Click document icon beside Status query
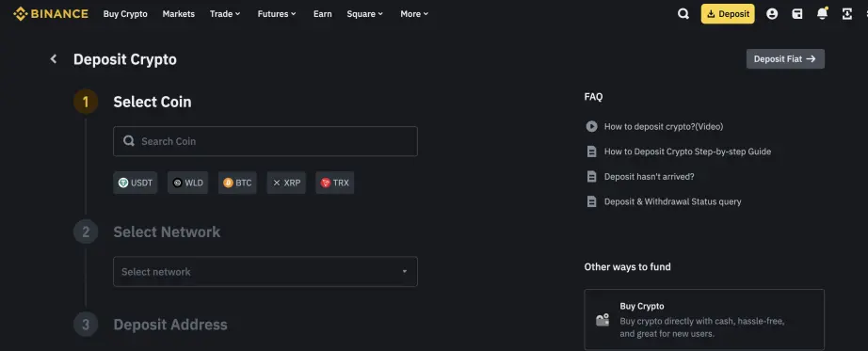The image size is (868, 351). tap(592, 201)
